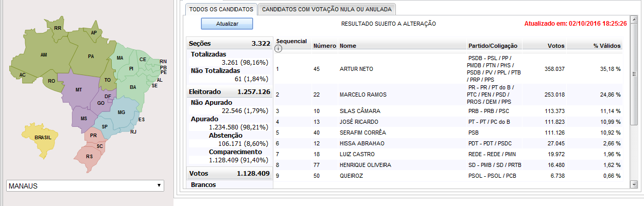Switch to Todos os Candidatos tab

pos(221,9)
